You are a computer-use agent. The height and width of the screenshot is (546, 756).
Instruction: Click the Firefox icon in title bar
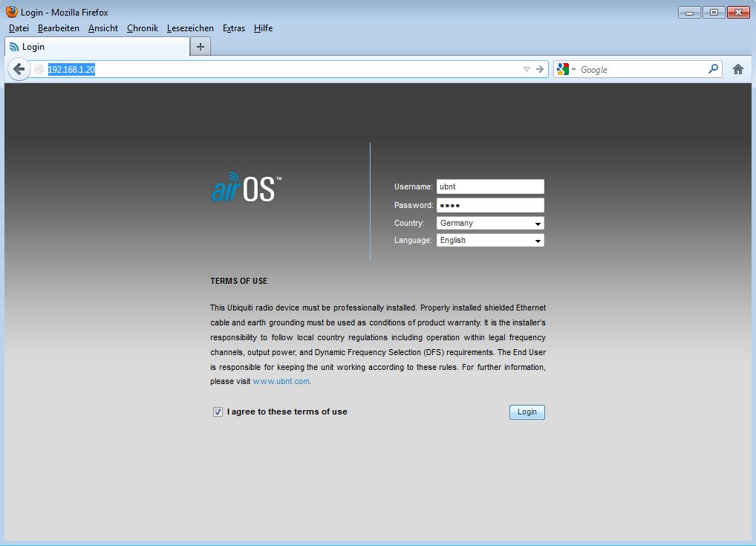click(x=12, y=12)
